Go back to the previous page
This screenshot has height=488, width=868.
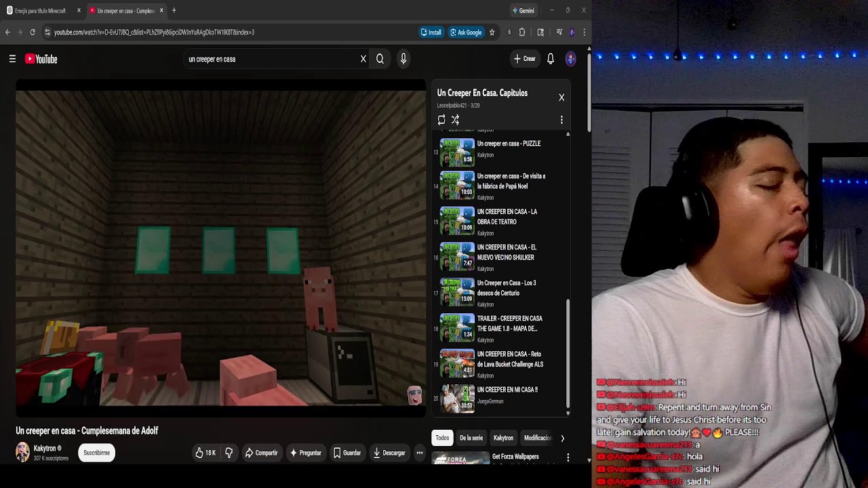[x=7, y=32]
